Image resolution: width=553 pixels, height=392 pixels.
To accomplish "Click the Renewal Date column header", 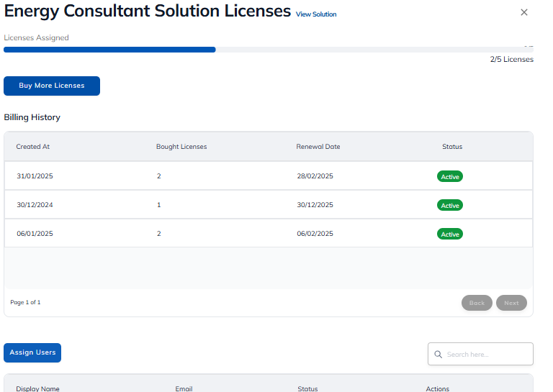I will point(318,147).
